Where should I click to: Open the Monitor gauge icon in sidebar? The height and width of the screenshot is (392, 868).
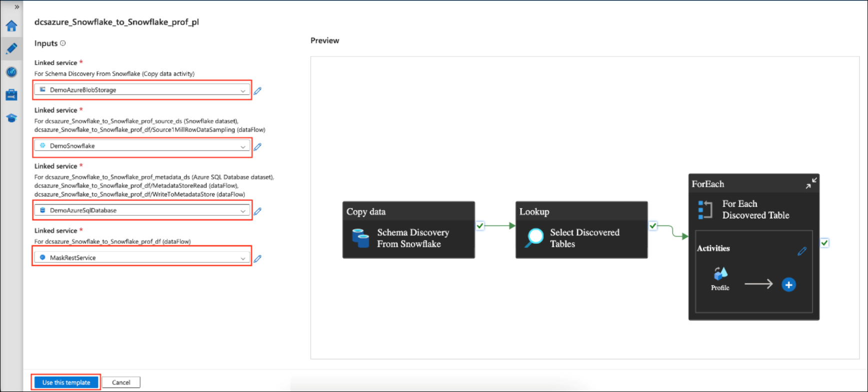click(x=11, y=72)
